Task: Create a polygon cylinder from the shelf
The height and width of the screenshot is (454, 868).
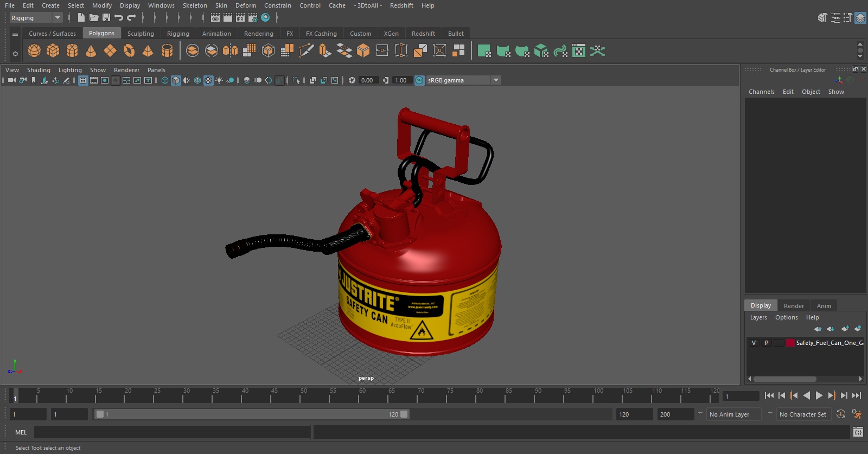Action: (72, 51)
